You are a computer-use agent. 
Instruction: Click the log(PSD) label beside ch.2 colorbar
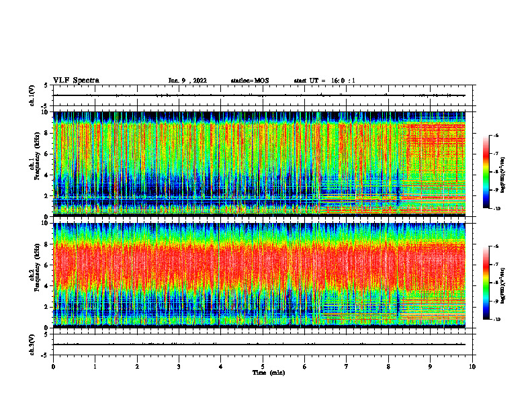(503, 286)
